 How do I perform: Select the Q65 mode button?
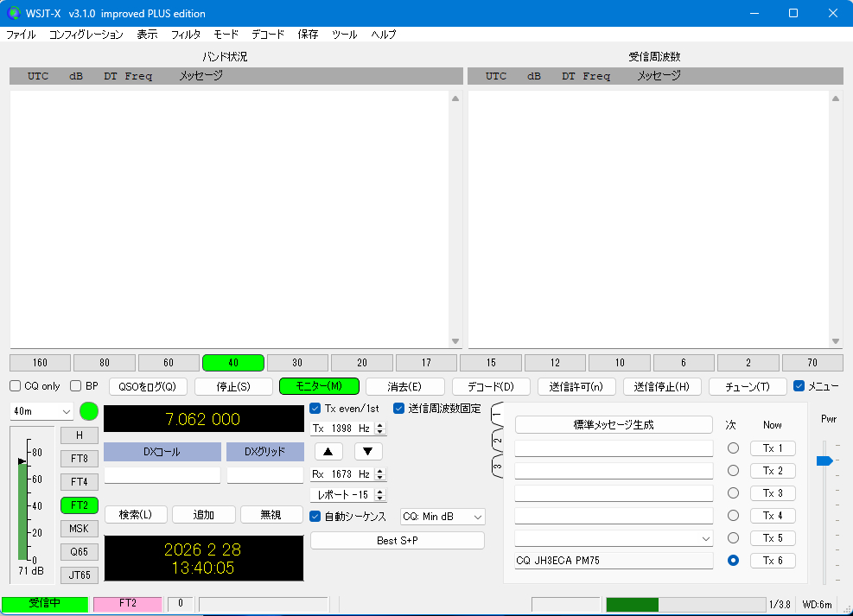[x=79, y=551]
